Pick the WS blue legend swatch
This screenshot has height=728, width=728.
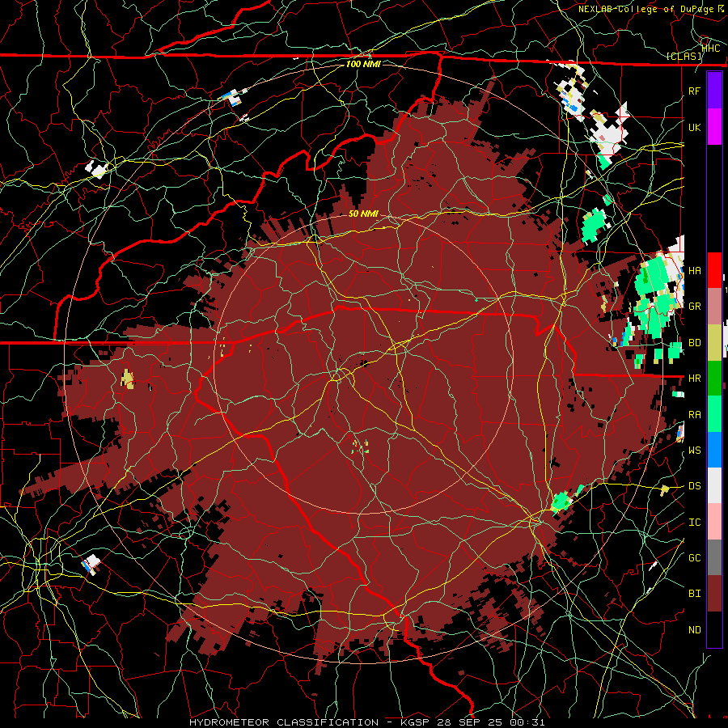[x=714, y=450]
